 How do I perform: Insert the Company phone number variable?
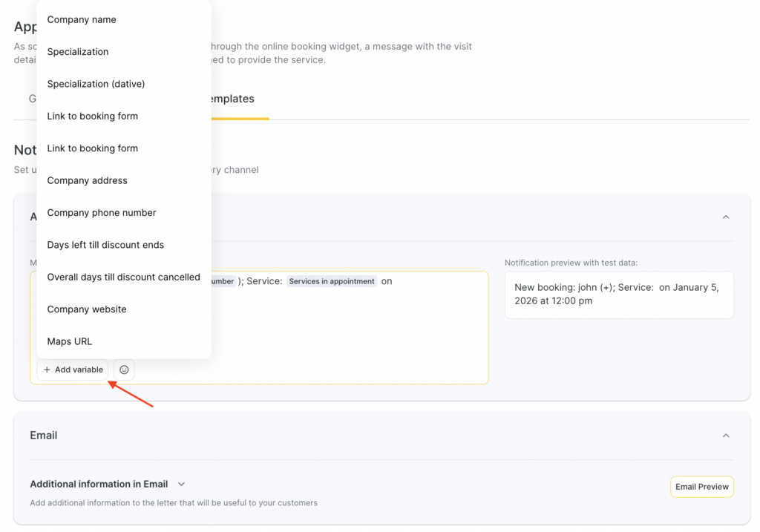tap(102, 213)
